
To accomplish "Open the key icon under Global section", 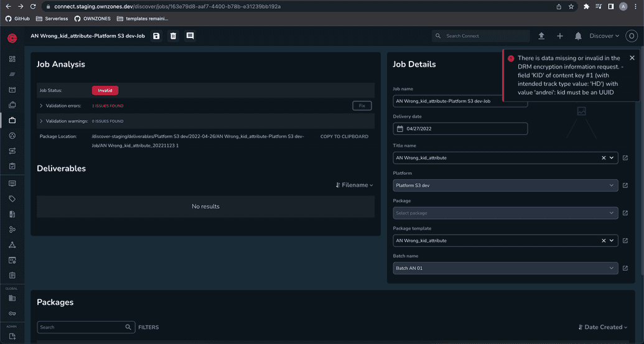I will 12,314.
